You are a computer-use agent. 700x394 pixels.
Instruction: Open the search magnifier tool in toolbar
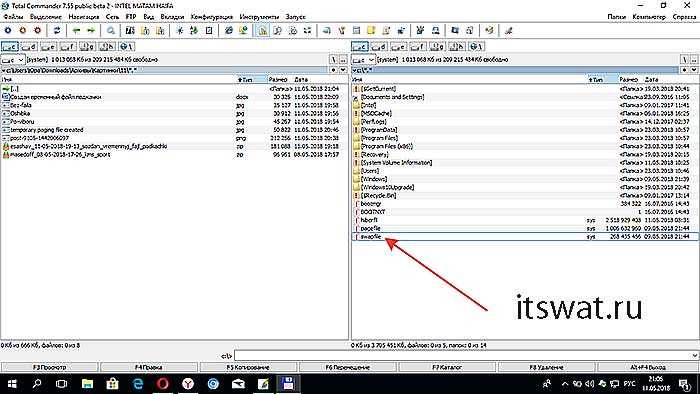pyautogui.click(x=111, y=30)
